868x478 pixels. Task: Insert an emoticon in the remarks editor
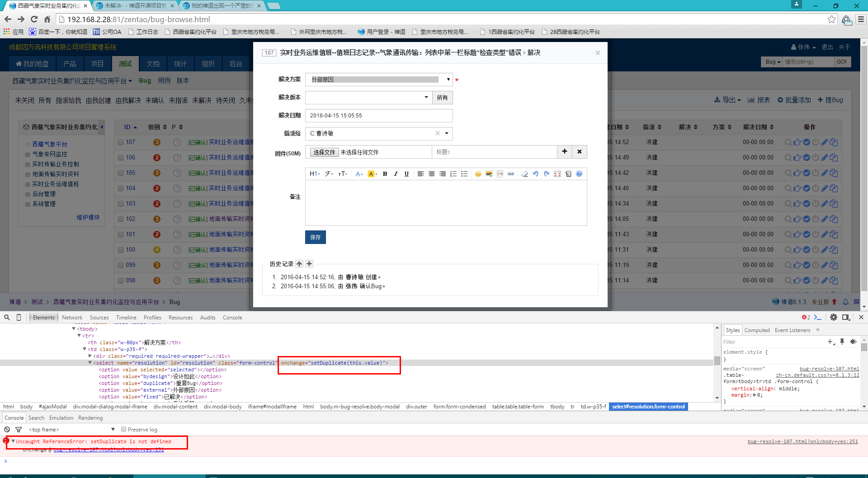(x=478, y=174)
